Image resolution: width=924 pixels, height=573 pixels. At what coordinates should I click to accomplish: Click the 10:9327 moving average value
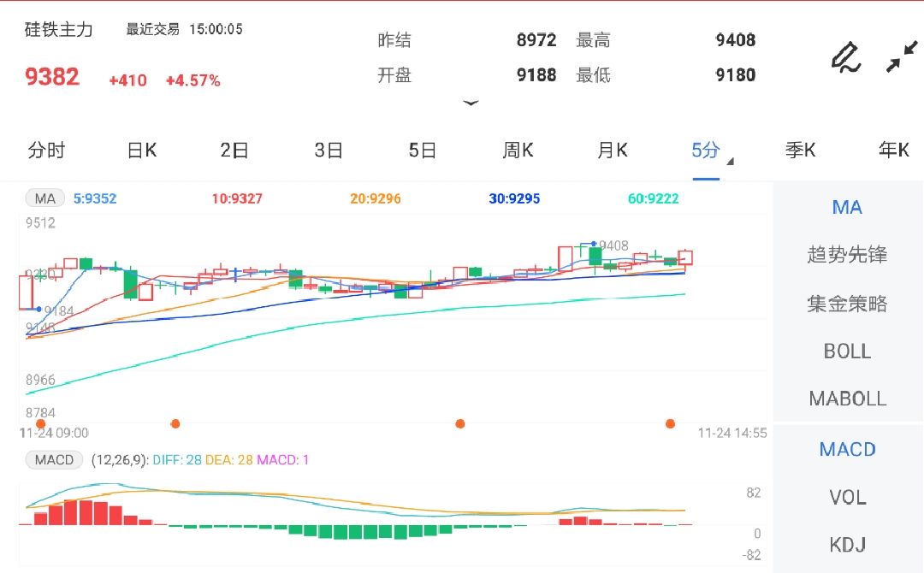tap(237, 198)
